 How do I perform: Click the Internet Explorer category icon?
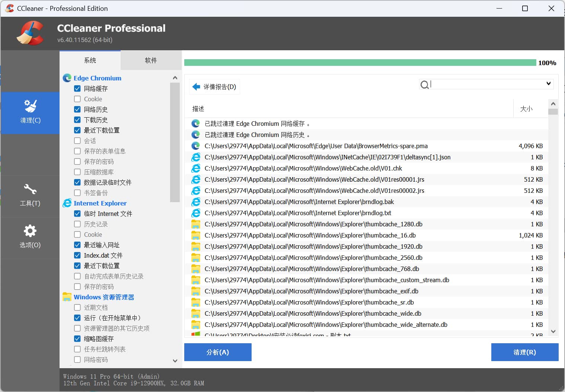(x=67, y=203)
